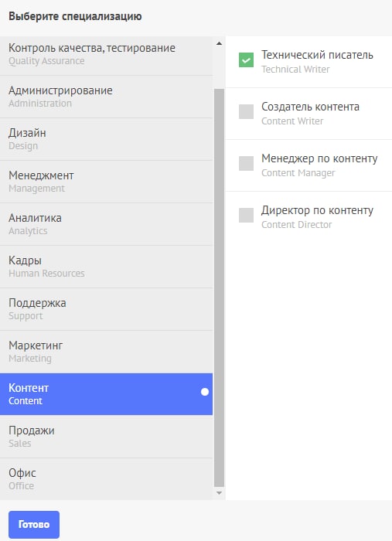
Task: Click the scrollbar up arrow
Action: tap(219, 43)
